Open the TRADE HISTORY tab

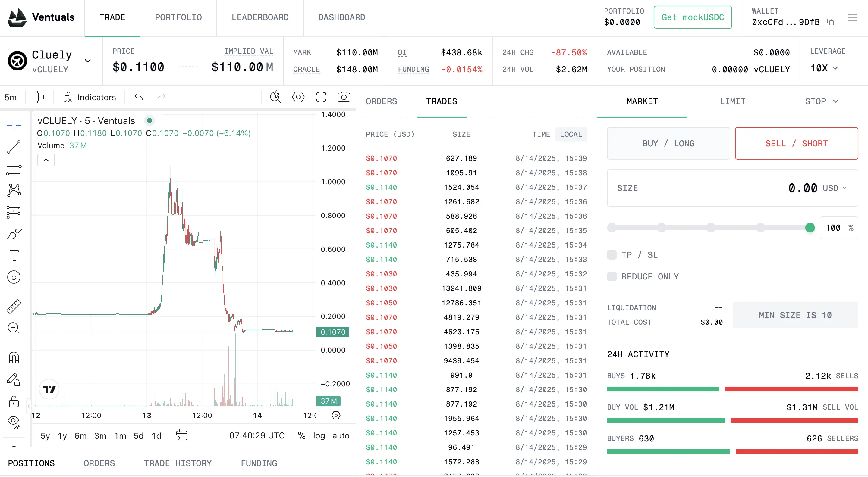[x=178, y=463]
